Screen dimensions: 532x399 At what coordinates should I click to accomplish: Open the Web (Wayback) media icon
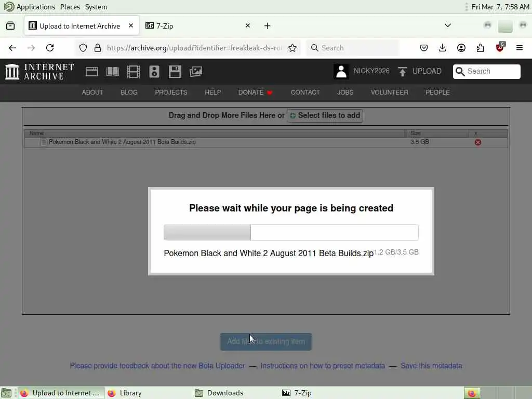coord(91,72)
